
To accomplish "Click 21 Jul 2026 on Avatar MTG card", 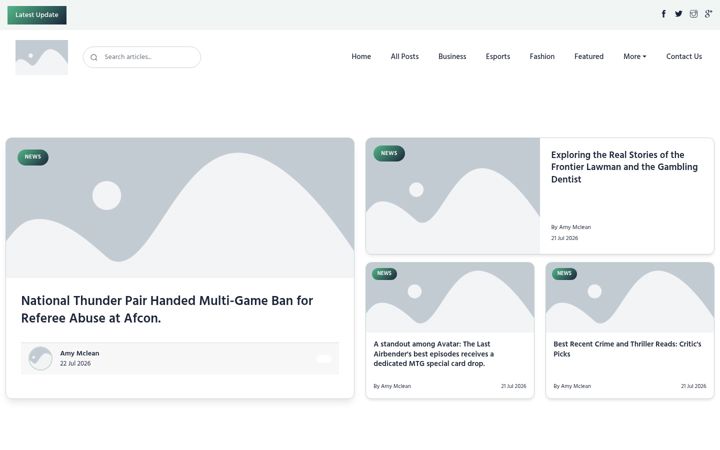I will coord(513,386).
